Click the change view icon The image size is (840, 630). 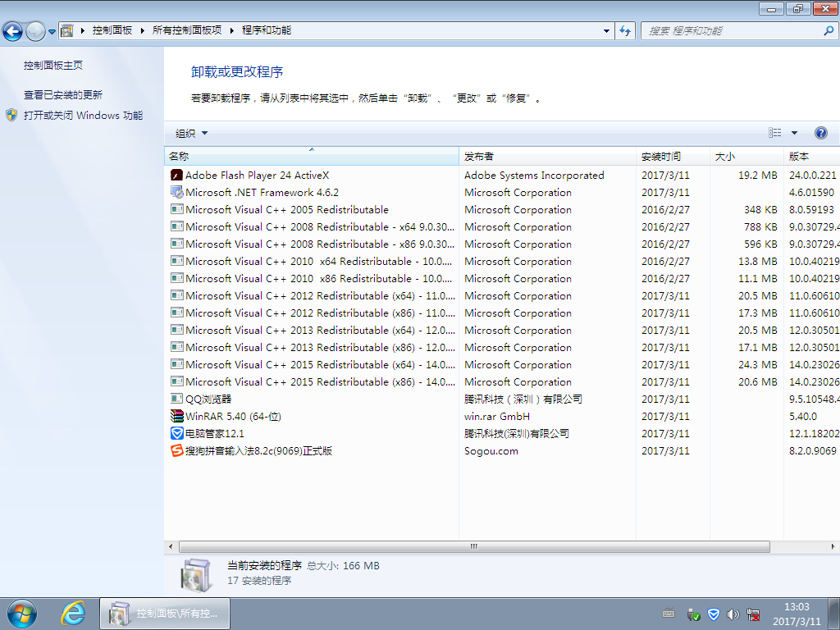pos(774,133)
